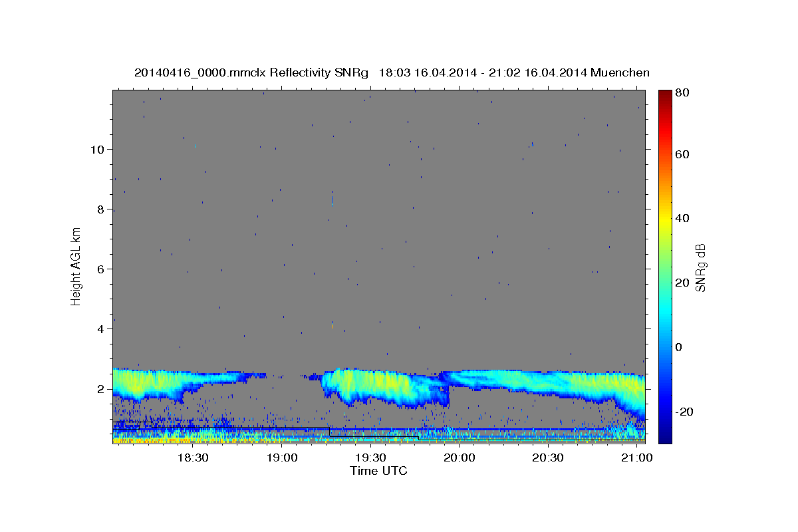Screen dimensions: 798x532
Task: Click the colorbar value 0
Action: pyautogui.click(x=678, y=346)
